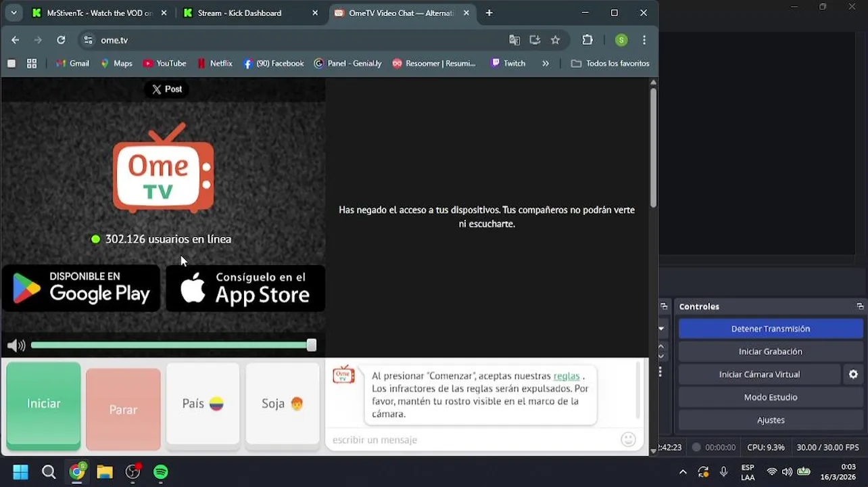
Task: Open the Windows Start menu
Action: pos(21,471)
